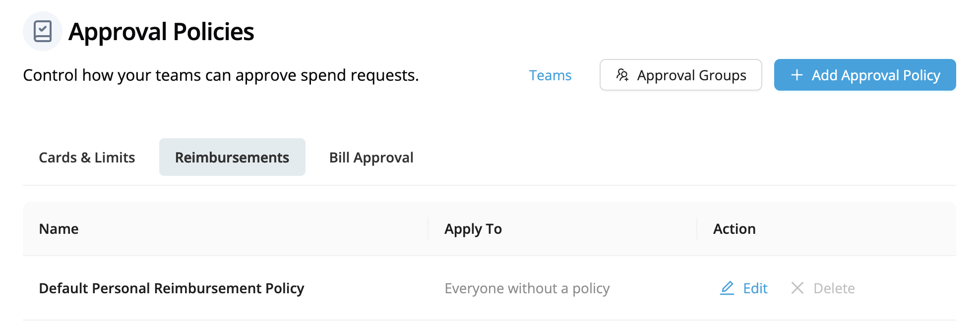Image resolution: width=980 pixels, height=321 pixels.
Task: Open the Teams link
Action: [550, 75]
